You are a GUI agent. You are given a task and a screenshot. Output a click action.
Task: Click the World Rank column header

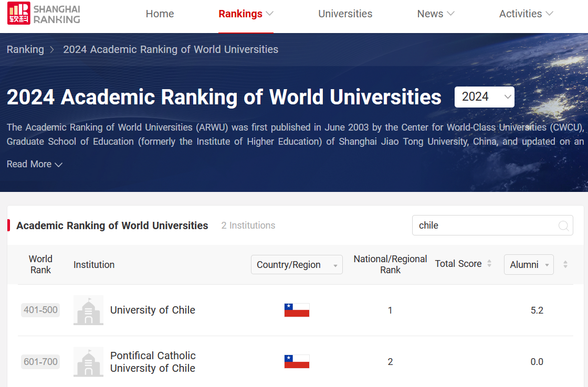tap(40, 264)
